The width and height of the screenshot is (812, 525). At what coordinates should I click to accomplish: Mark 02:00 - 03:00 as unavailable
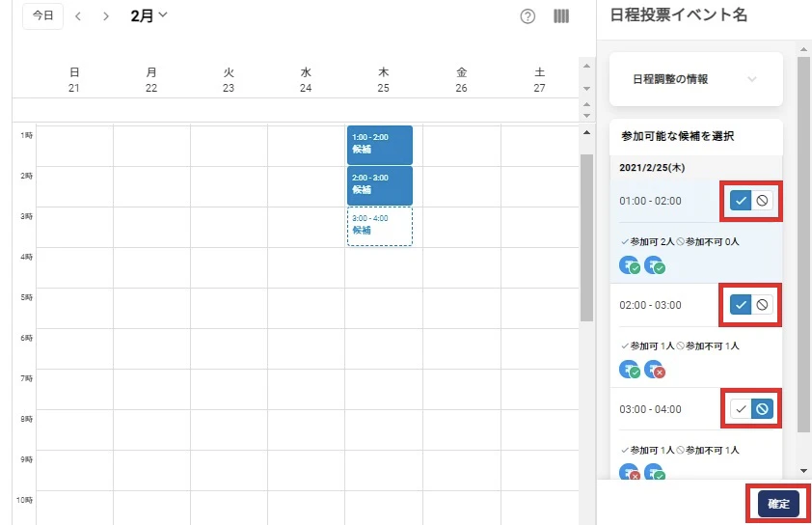coord(762,305)
